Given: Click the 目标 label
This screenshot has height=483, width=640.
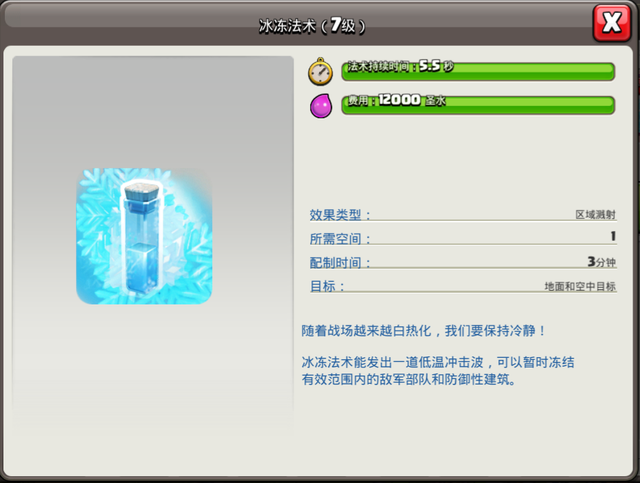Looking at the screenshot, I should coord(328,286).
